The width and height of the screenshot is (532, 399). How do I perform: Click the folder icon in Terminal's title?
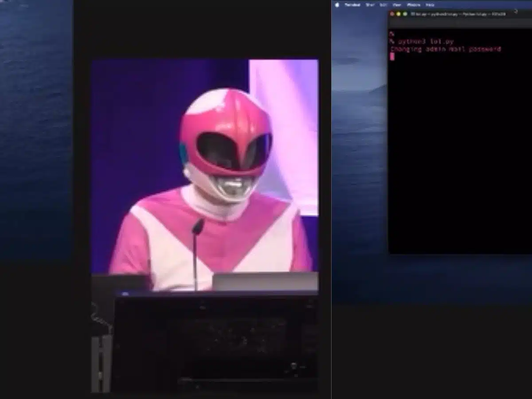pos(412,14)
